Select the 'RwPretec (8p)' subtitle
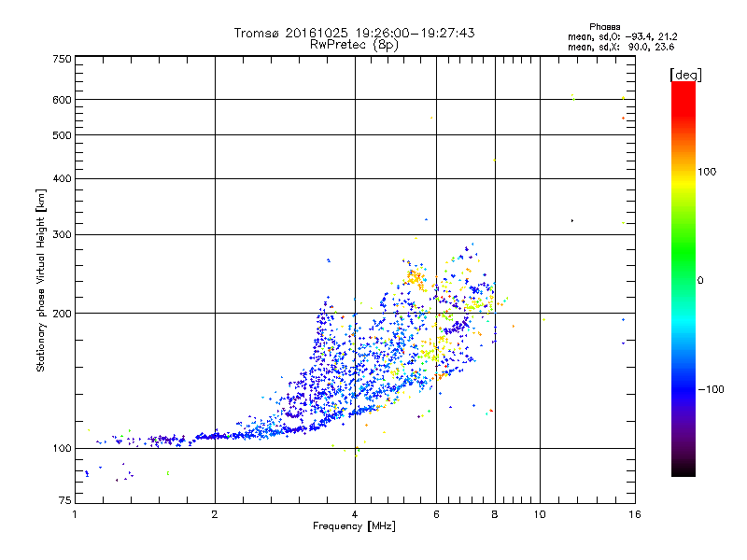 [354, 45]
